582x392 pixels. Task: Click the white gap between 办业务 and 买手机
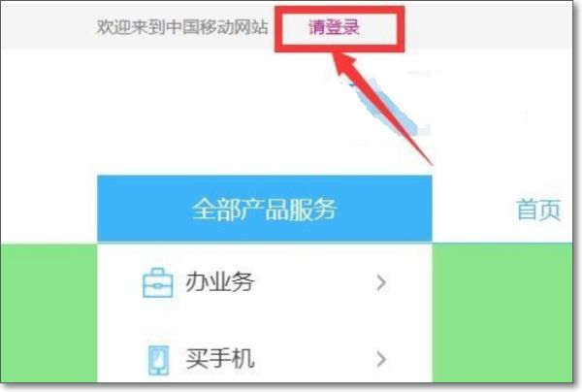click(265, 321)
